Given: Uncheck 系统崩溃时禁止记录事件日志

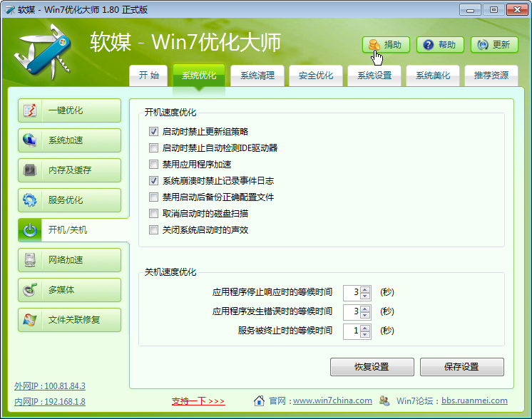Looking at the screenshot, I should 153,181.
